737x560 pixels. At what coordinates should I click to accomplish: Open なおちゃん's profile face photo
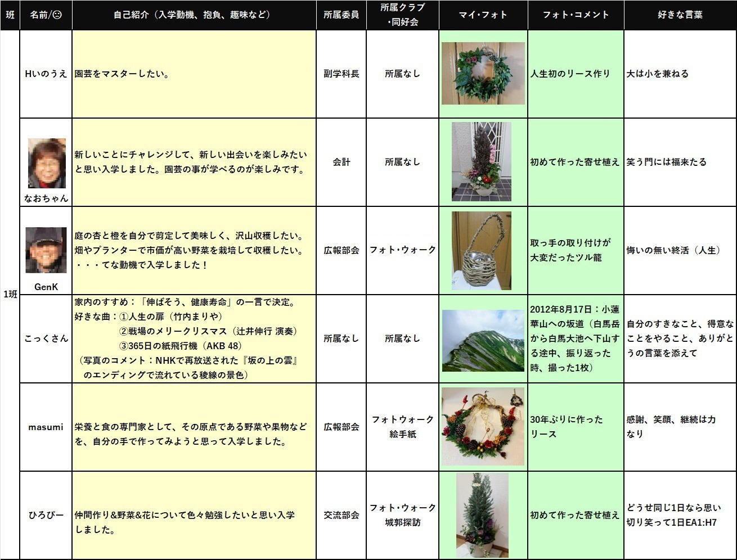tap(47, 163)
